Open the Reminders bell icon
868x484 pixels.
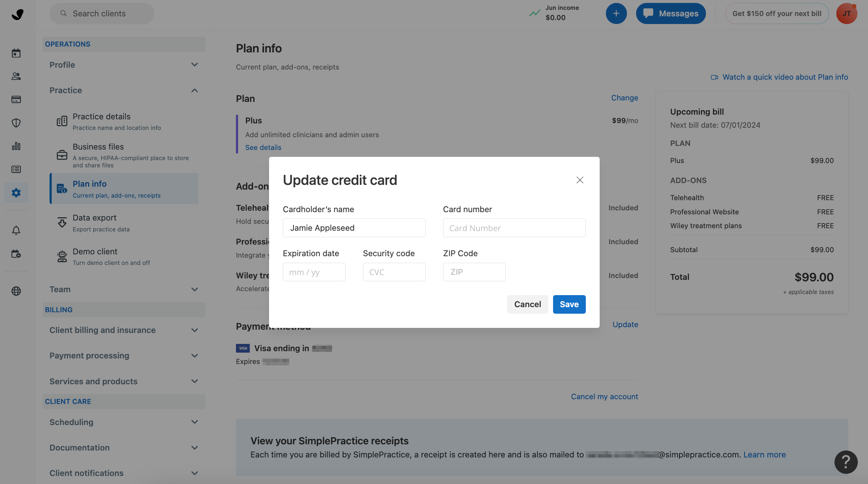[16, 230]
